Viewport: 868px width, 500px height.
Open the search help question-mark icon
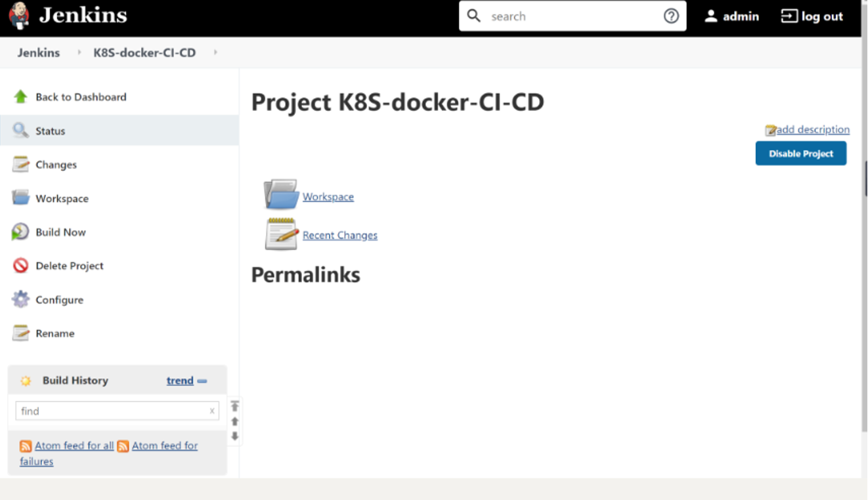[671, 16]
